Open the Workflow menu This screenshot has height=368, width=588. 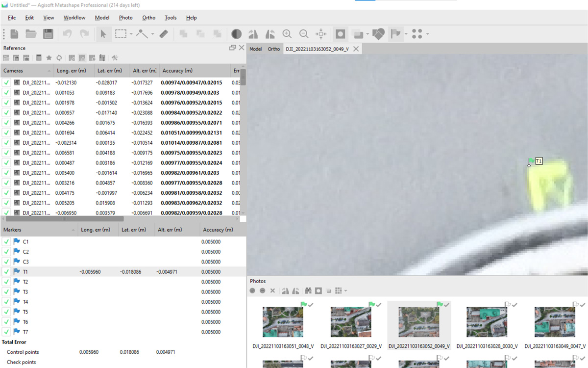[74, 18]
